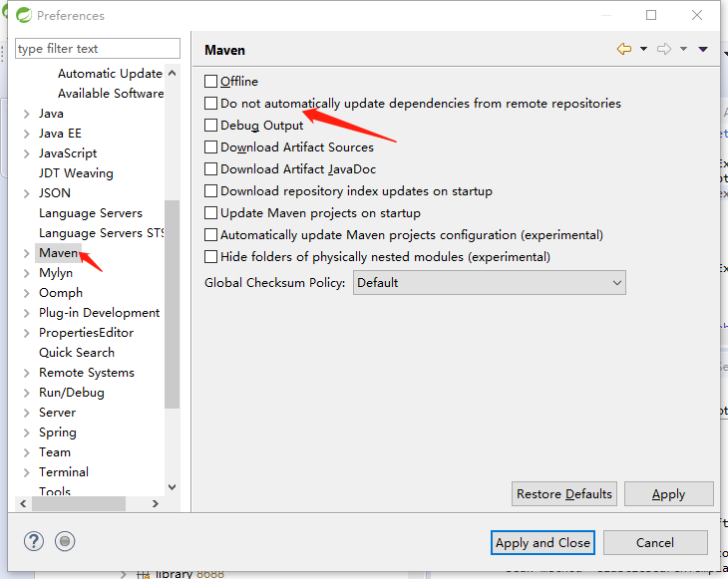Image resolution: width=728 pixels, height=579 pixels.
Task: Check Update Maven projects on startup
Action: (x=210, y=213)
